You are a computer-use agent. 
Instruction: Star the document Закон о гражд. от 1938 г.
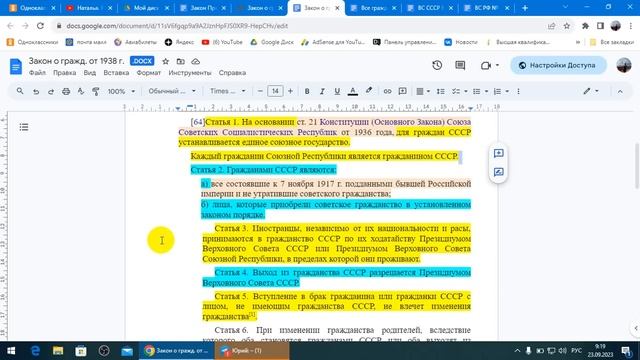pyautogui.click(x=165, y=61)
